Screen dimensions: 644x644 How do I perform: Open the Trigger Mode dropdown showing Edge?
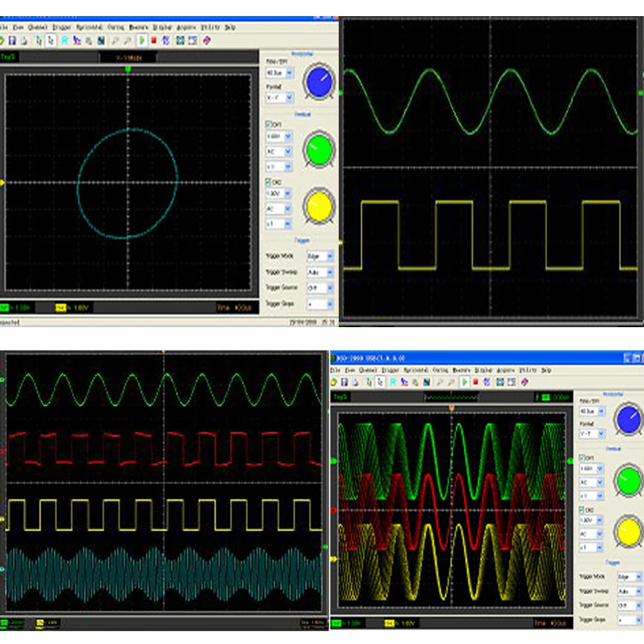[319, 255]
